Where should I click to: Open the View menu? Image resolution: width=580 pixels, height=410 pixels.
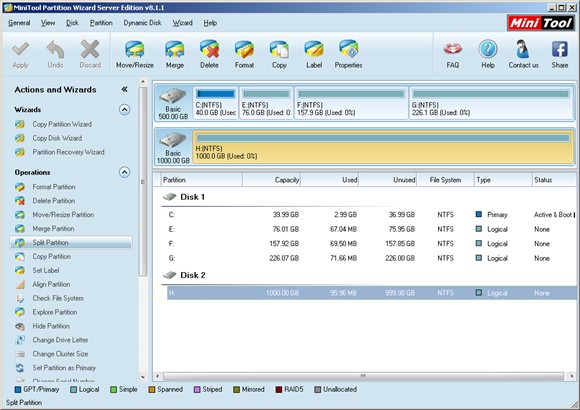coord(48,23)
